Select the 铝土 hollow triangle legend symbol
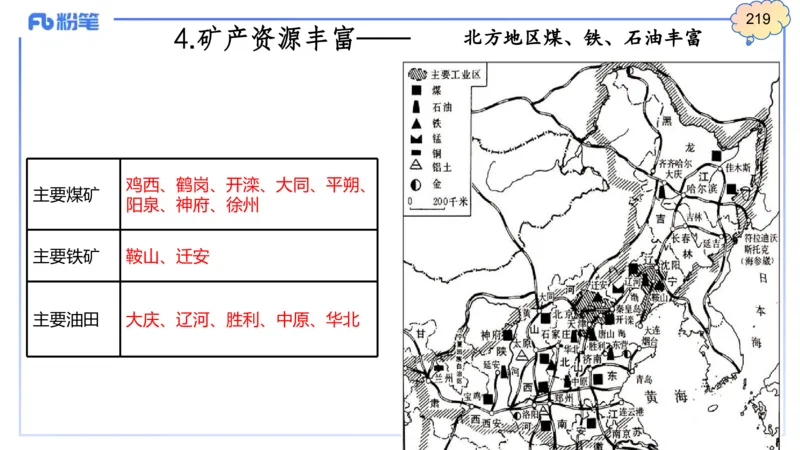 click(416, 165)
